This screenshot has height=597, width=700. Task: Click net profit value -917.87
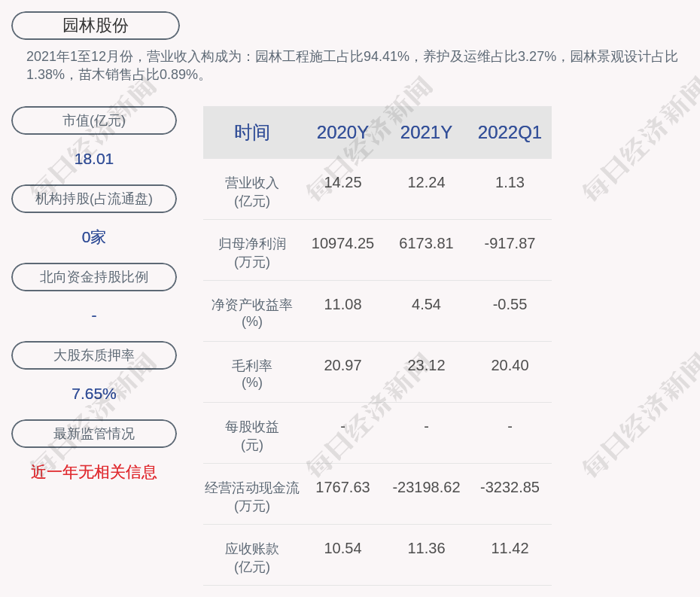click(510, 243)
